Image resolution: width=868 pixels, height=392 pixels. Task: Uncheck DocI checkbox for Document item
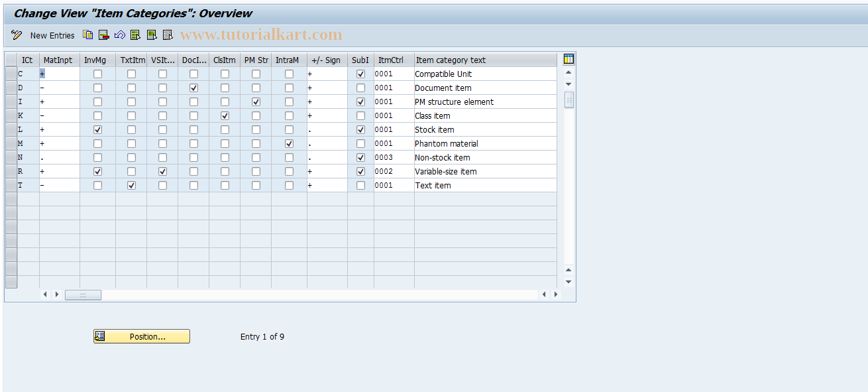tap(193, 88)
